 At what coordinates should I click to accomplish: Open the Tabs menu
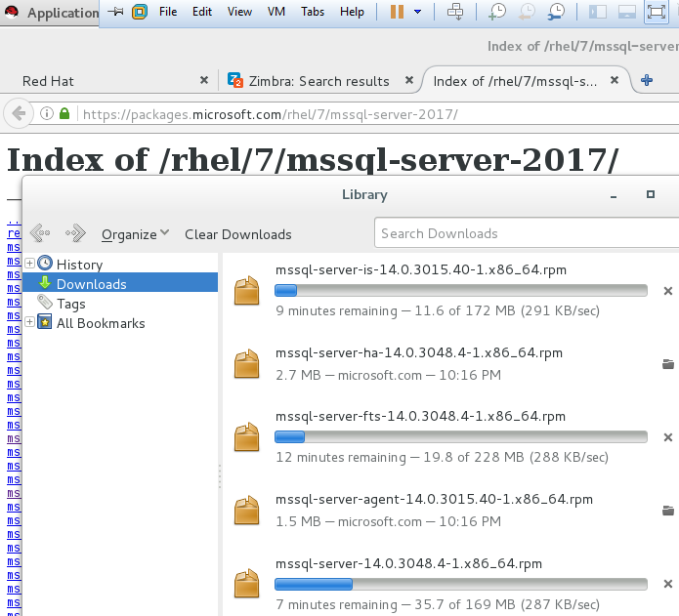pos(313,12)
